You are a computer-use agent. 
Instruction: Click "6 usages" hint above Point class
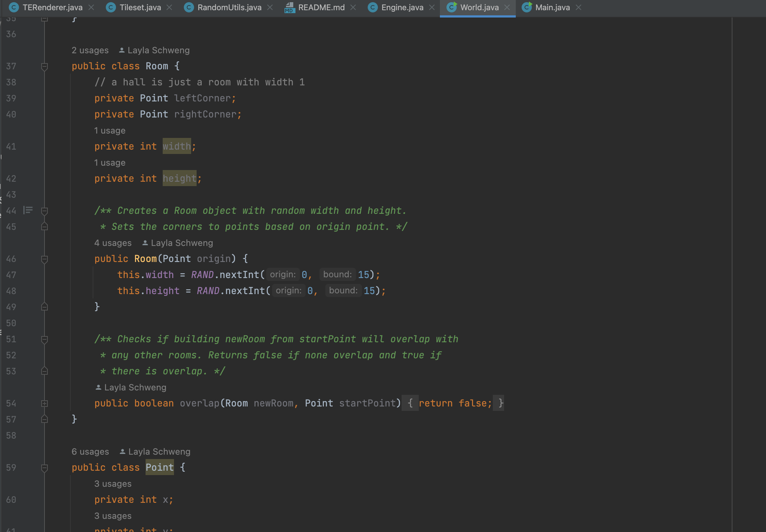[x=90, y=452]
